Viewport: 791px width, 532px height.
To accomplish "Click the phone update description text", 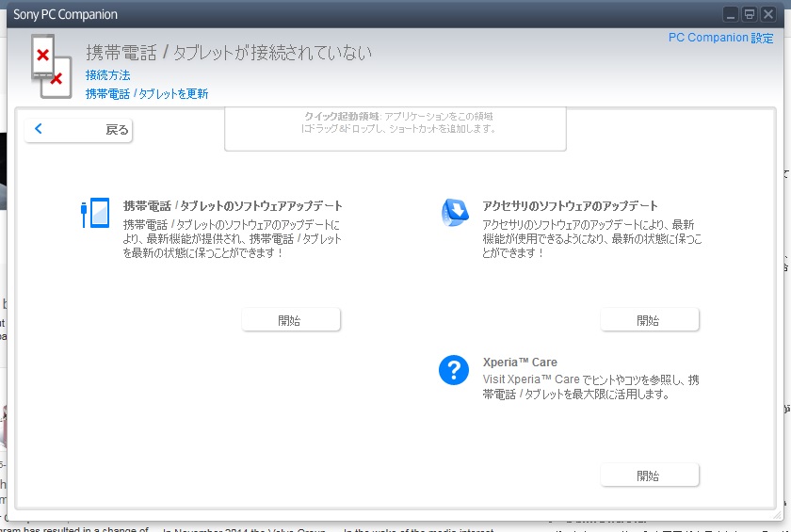I will [232, 239].
